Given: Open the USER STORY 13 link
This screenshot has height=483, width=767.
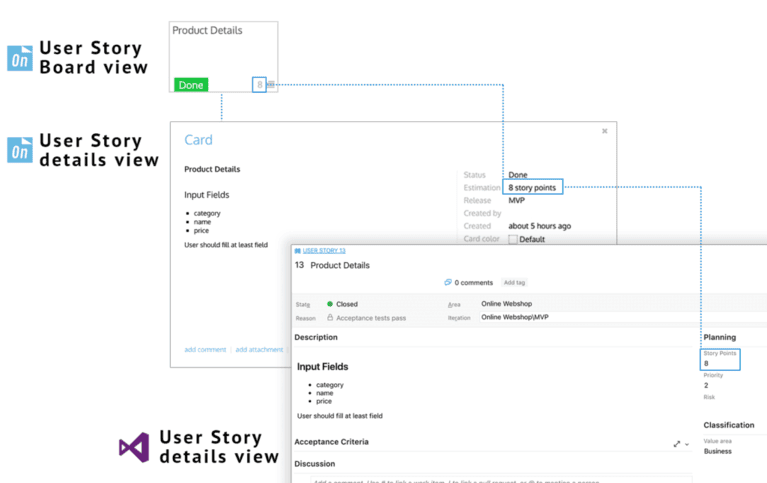Looking at the screenshot, I should click(324, 251).
